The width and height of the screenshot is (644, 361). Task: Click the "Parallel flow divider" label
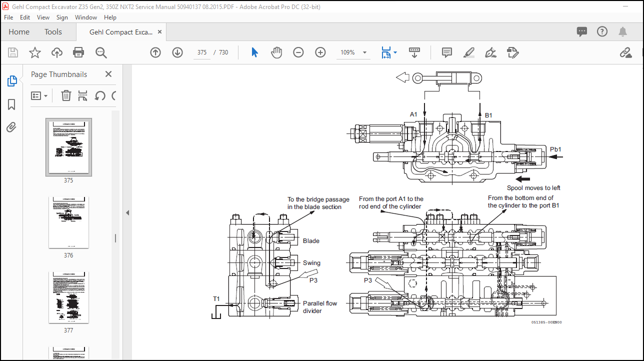pyautogui.click(x=320, y=307)
